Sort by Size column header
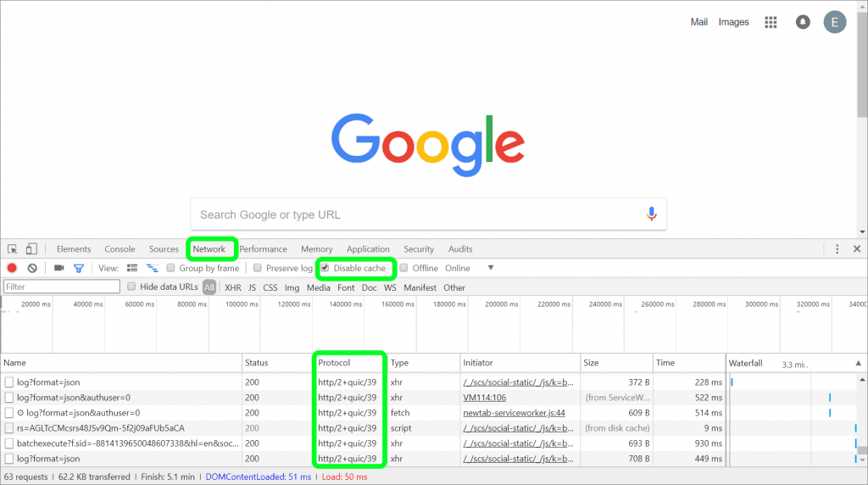The image size is (868, 485). coord(617,363)
